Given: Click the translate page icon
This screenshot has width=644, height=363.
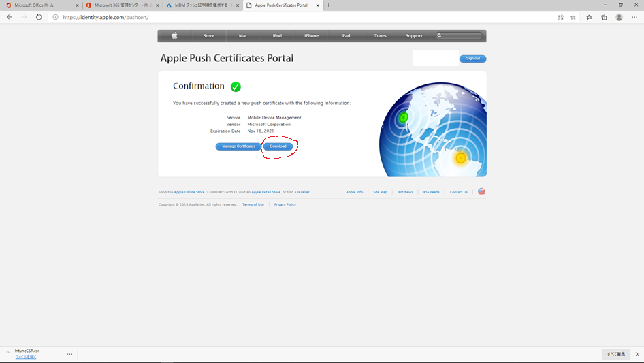Looking at the screenshot, I should pyautogui.click(x=561, y=17).
